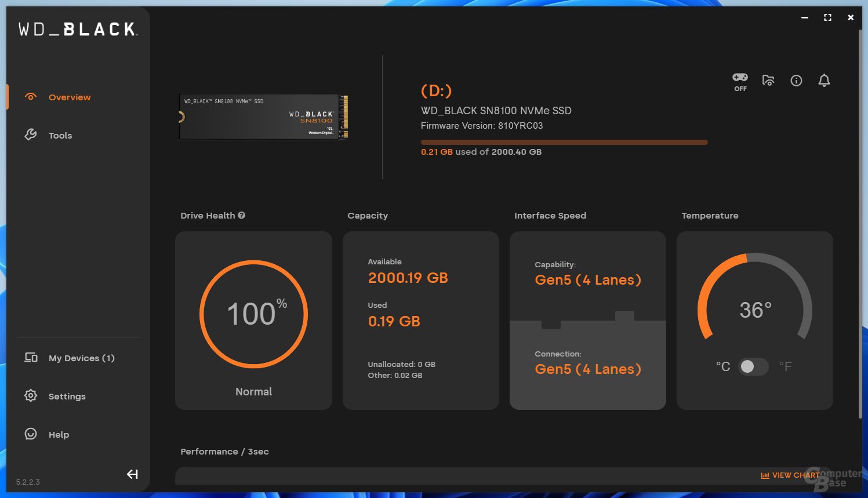Click the 100% drive health ring
Image resolution: width=868 pixels, height=498 pixels.
pos(254,314)
